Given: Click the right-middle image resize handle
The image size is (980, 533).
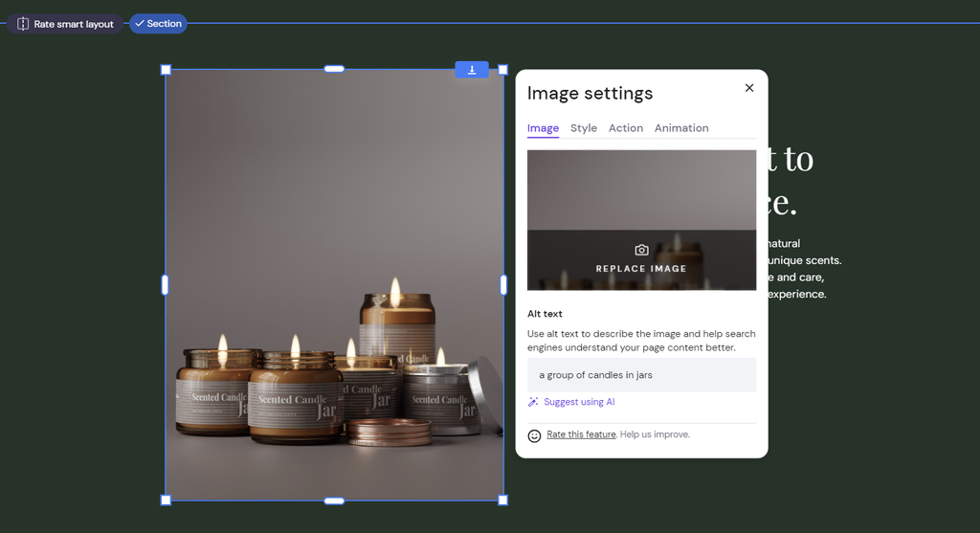Looking at the screenshot, I should 503,285.
